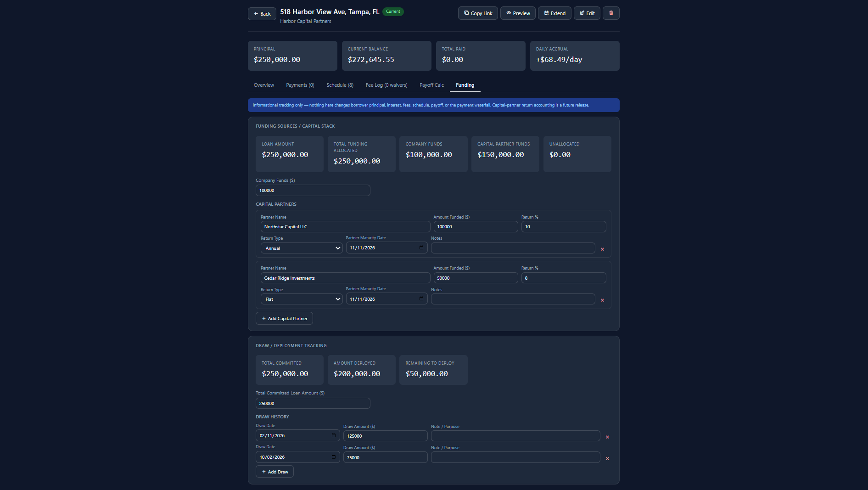
Task: Edit Cedar Ridge Investments partner name field
Action: pyautogui.click(x=346, y=278)
